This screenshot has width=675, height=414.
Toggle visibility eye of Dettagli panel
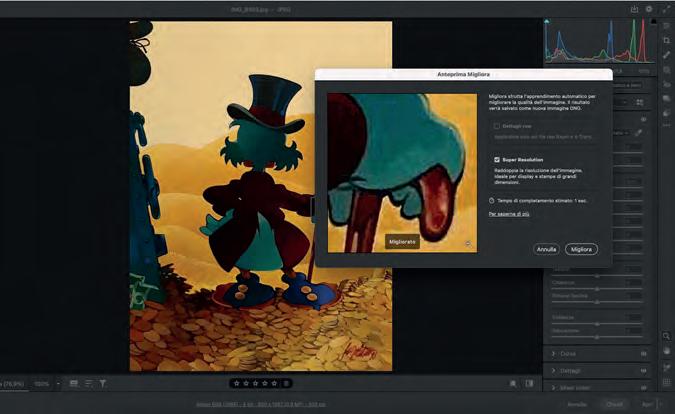pyautogui.click(x=644, y=371)
